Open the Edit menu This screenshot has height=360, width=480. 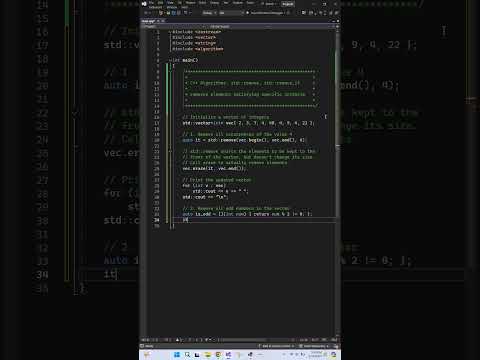160,3
